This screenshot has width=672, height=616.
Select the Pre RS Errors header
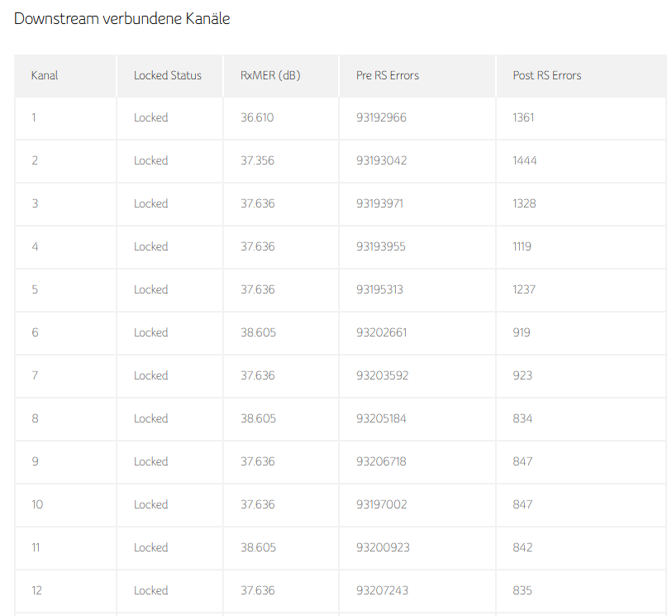pos(387,75)
